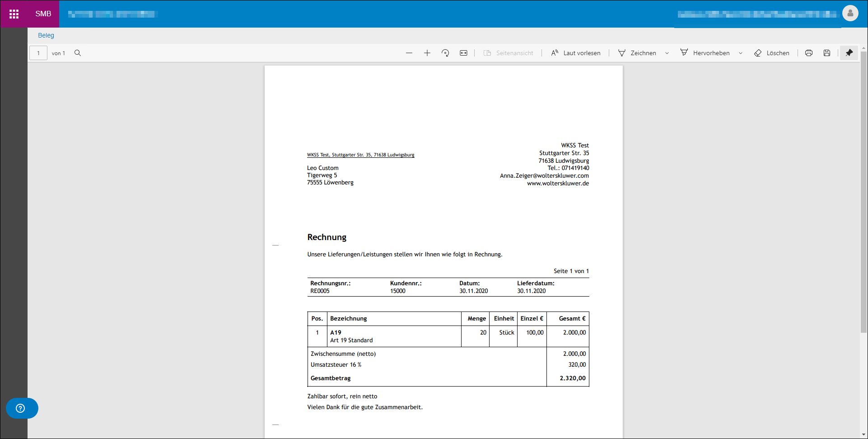Open the app launcher grid icon
This screenshot has width=868, height=439.
pos(14,14)
